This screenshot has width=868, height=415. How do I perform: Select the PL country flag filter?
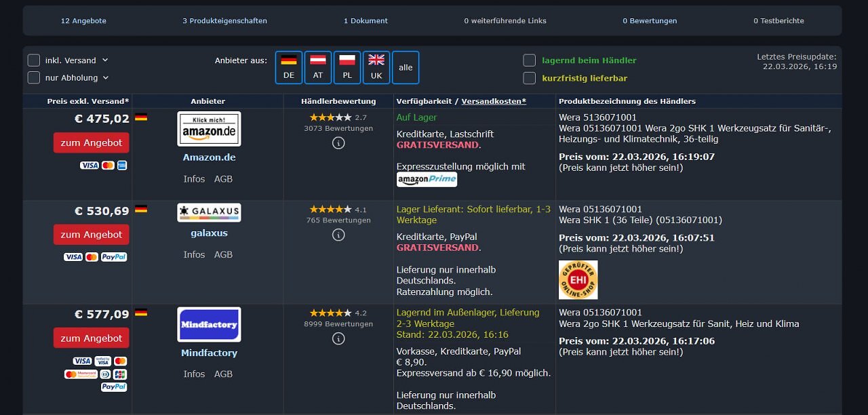[x=347, y=68]
